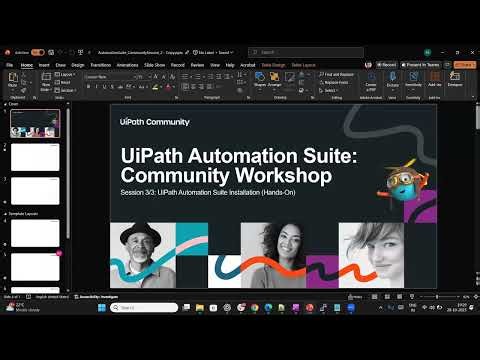Click Accessibility: Investigate in status bar
The height and width of the screenshot is (360, 480).
(96, 297)
